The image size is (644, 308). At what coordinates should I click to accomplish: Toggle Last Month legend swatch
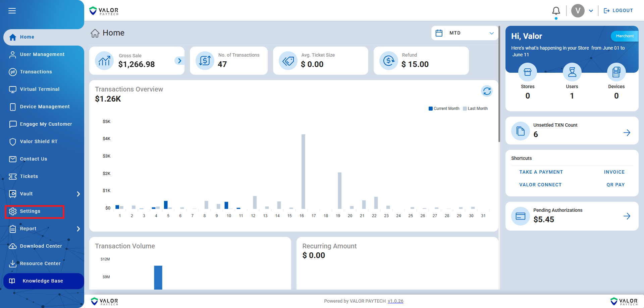click(x=465, y=109)
